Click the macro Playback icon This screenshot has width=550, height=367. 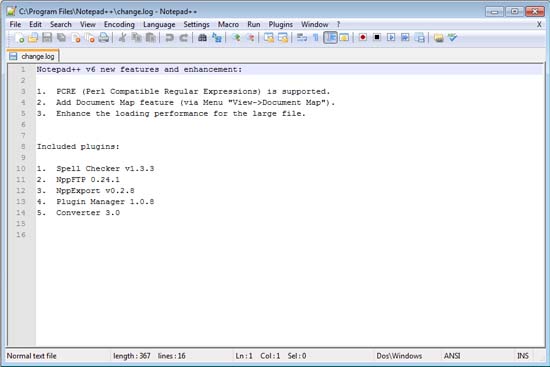(x=391, y=37)
